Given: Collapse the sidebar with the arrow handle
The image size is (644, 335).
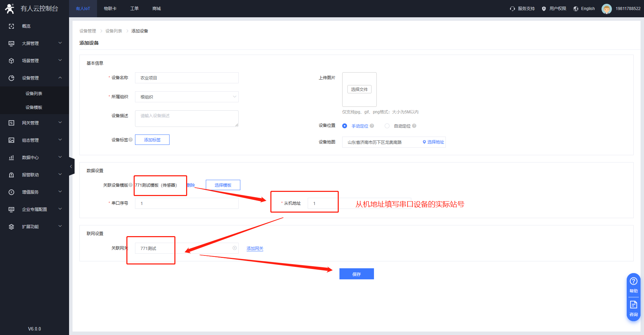Looking at the screenshot, I should coord(71,167).
